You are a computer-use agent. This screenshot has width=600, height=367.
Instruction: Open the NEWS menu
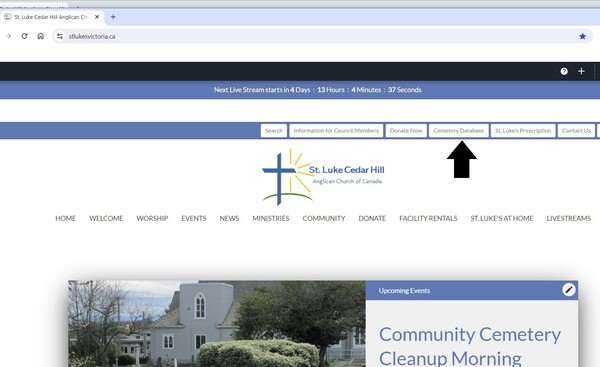coord(229,218)
